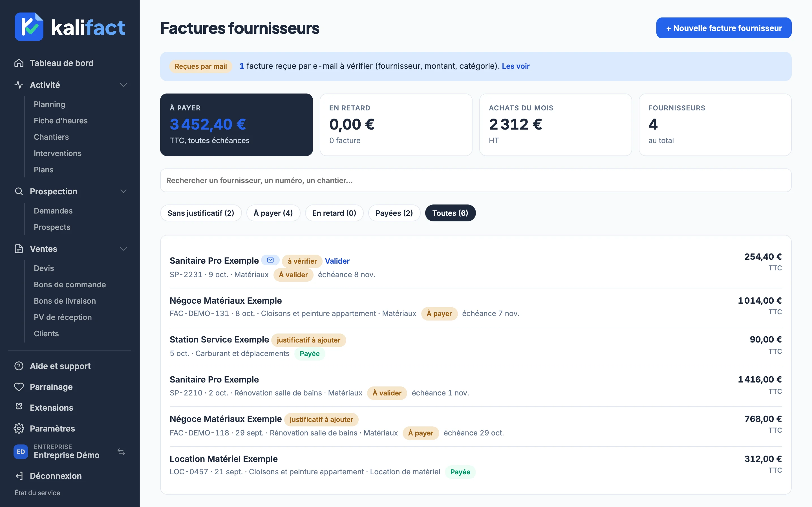812x507 pixels.
Task: Click the mail icon beside Sanitaire Pro Exemple
Action: click(x=270, y=260)
